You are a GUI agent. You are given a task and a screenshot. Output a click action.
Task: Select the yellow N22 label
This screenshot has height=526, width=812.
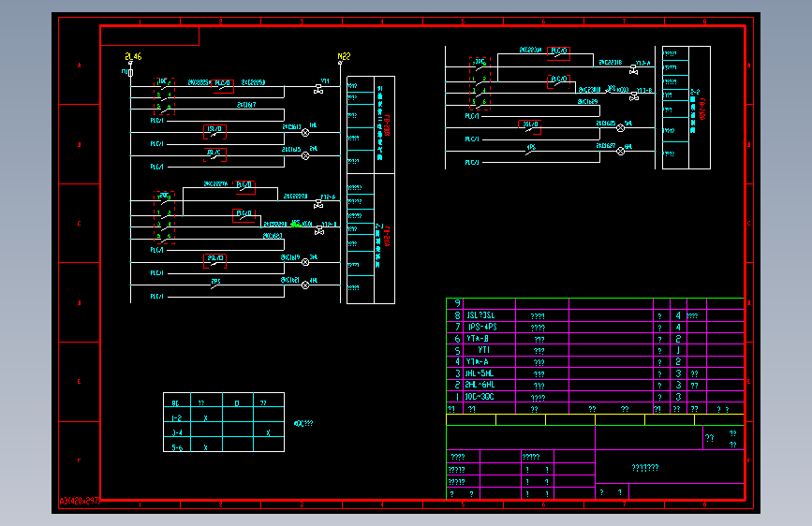pyautogui.click(x=344, y=56)
